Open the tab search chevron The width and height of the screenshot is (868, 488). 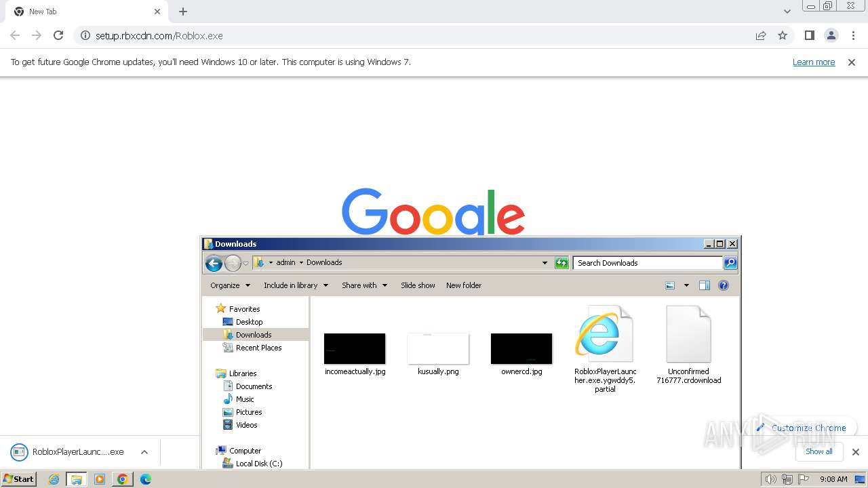pyautogui.click(x=787, y=12)
